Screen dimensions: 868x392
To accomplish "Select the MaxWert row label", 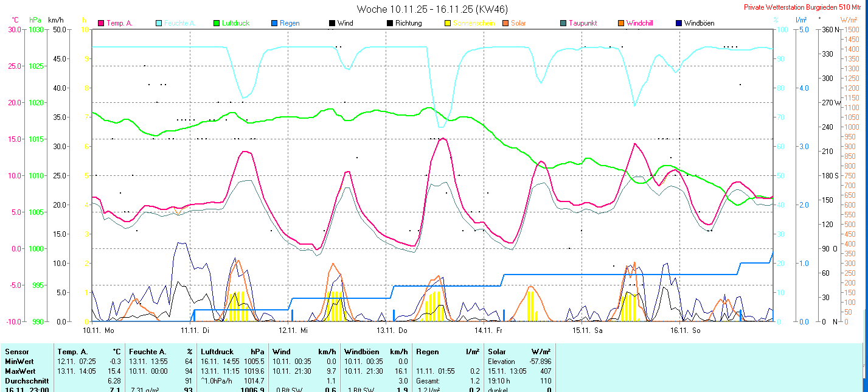I will 20,371.
